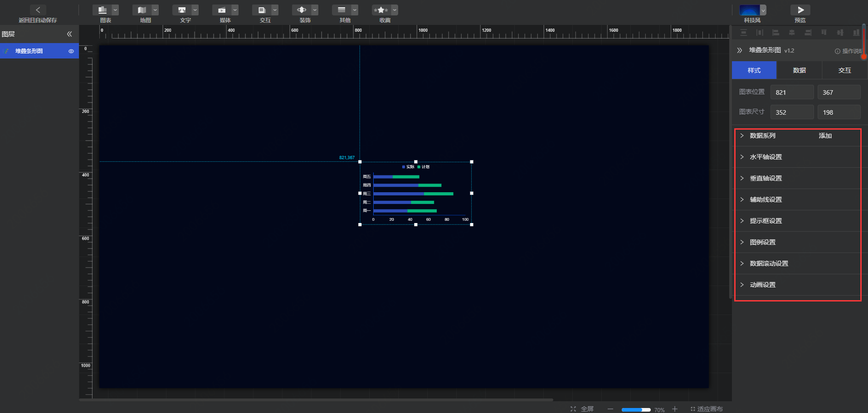Click the align left icon
868x413 pixels.
[775, 33]
